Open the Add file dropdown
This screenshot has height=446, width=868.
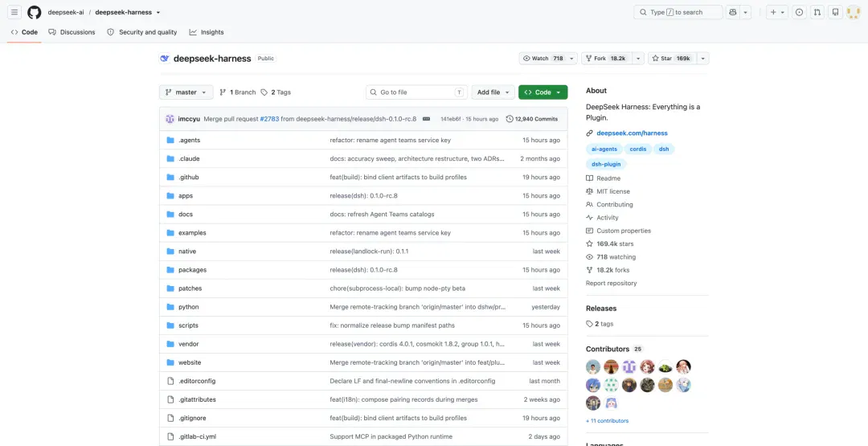(x=493, y=92)
